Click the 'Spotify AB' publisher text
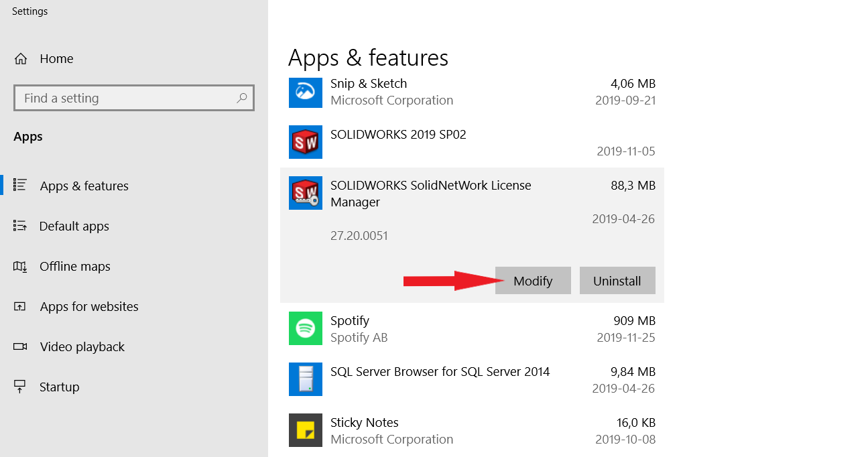 coord(359,338)
